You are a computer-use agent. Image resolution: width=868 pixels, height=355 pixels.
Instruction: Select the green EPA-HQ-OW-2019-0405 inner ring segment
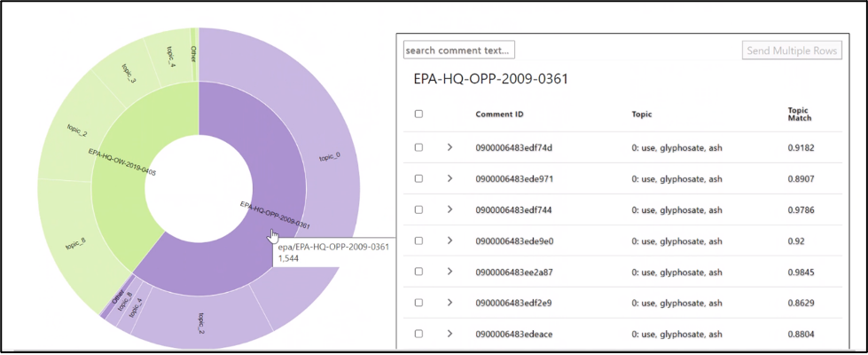[x=121, y=162]
